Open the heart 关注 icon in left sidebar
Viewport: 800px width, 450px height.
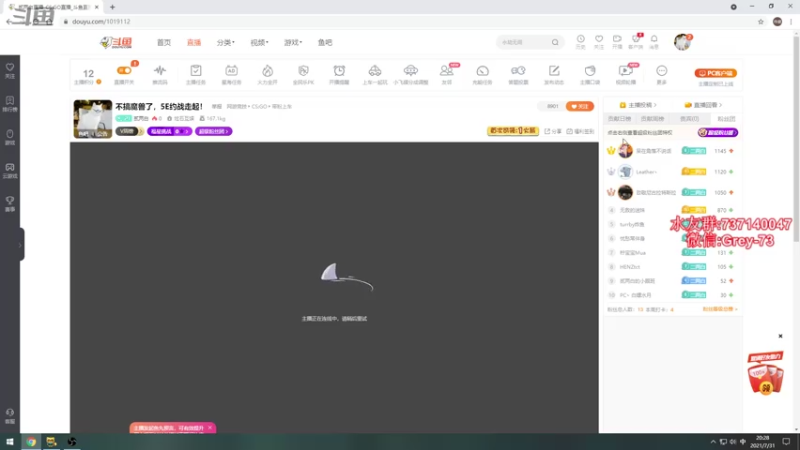coord(10,70)
